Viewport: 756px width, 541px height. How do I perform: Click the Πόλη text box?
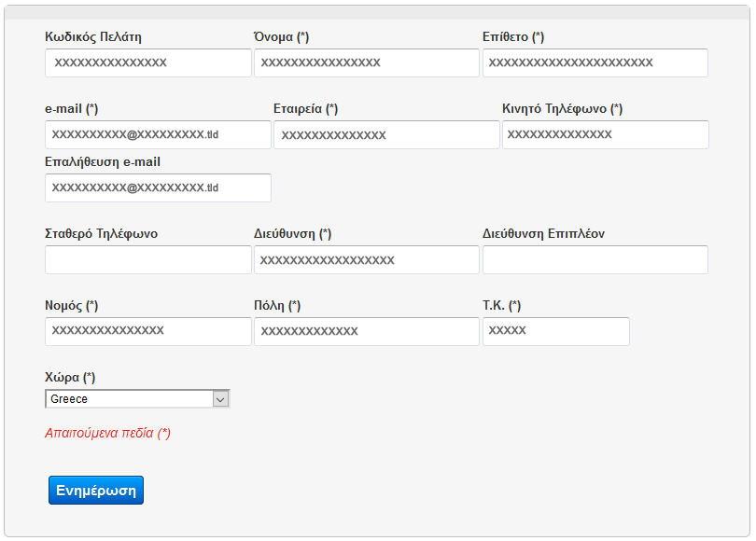[x=366, y=332]
